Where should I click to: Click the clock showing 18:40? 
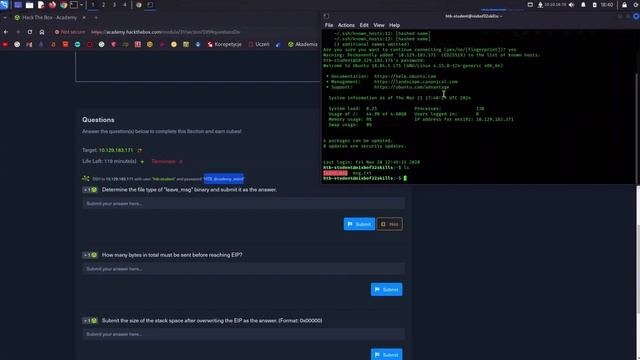(x=607, y=5)
